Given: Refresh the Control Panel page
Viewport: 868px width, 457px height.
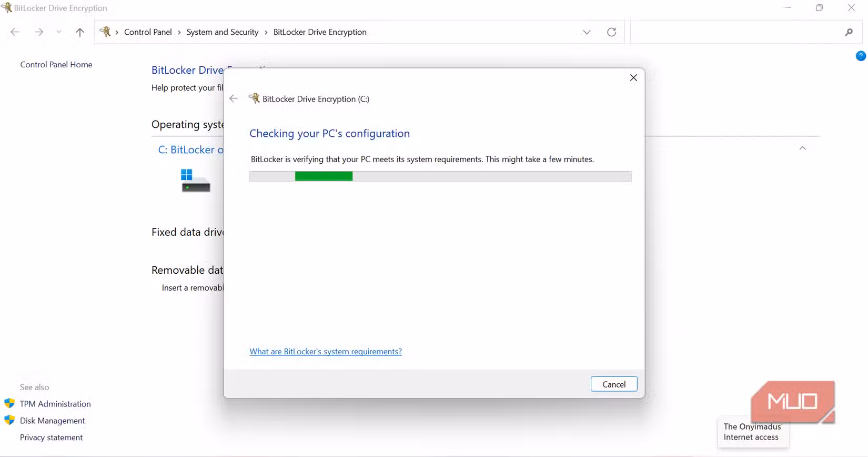Looking at the screenshot, I should tap(611, 32).
